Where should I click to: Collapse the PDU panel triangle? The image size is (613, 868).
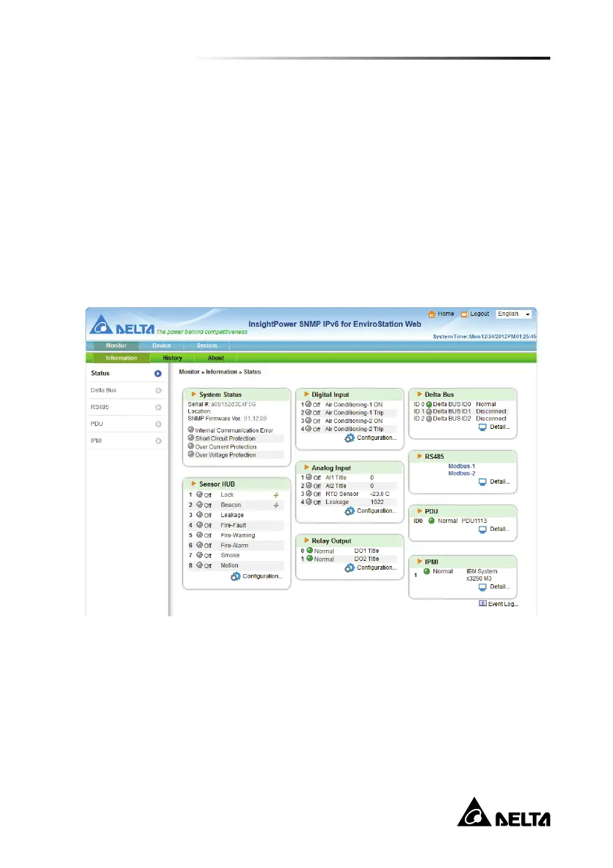coord(420,511)
